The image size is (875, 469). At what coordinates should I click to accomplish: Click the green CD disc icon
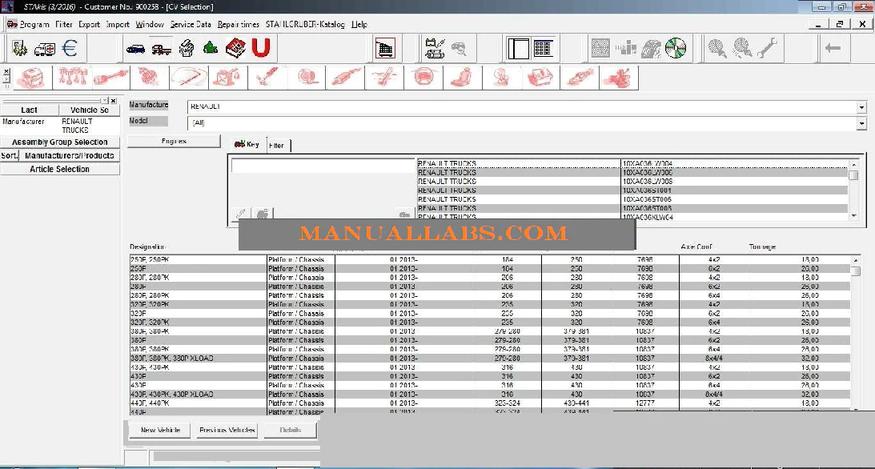pos(675,49)
